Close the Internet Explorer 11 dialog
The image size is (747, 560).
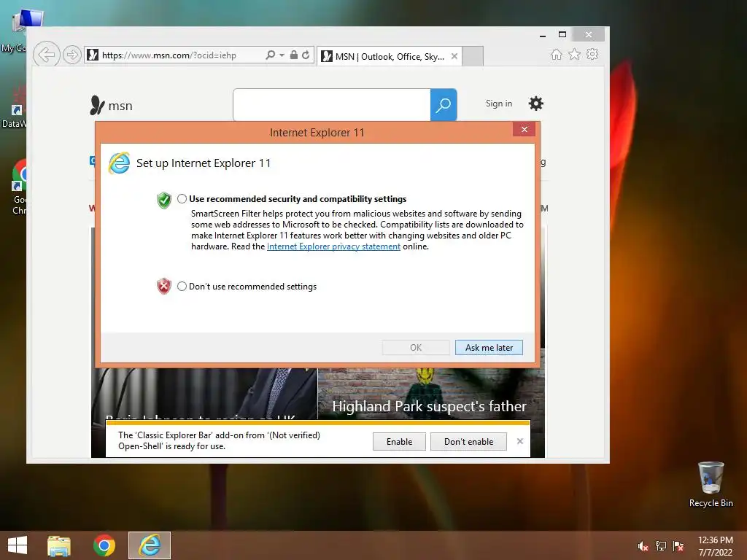524,130
